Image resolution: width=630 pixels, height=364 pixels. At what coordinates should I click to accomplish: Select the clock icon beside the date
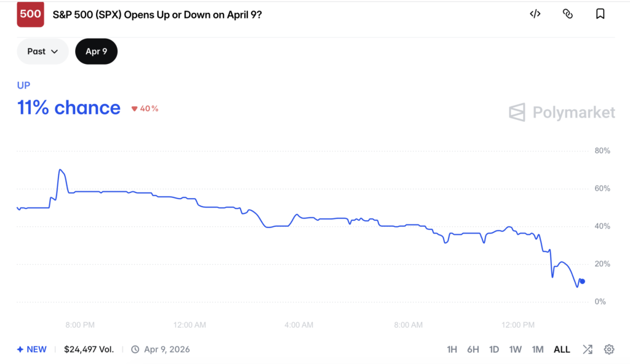point(134,349)
